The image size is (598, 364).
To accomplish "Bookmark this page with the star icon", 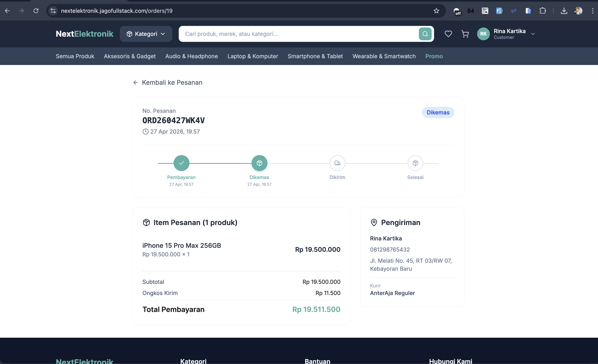I will point(436,11).
